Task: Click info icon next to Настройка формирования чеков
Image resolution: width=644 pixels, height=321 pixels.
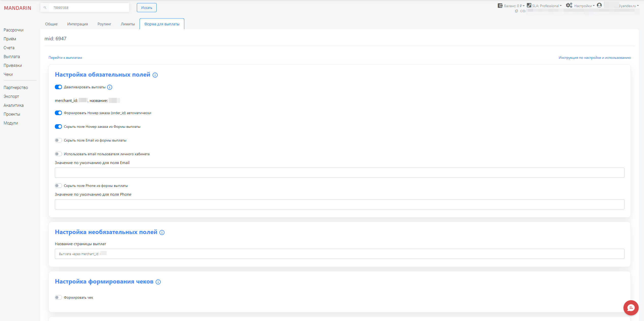Action: (158, 282)
